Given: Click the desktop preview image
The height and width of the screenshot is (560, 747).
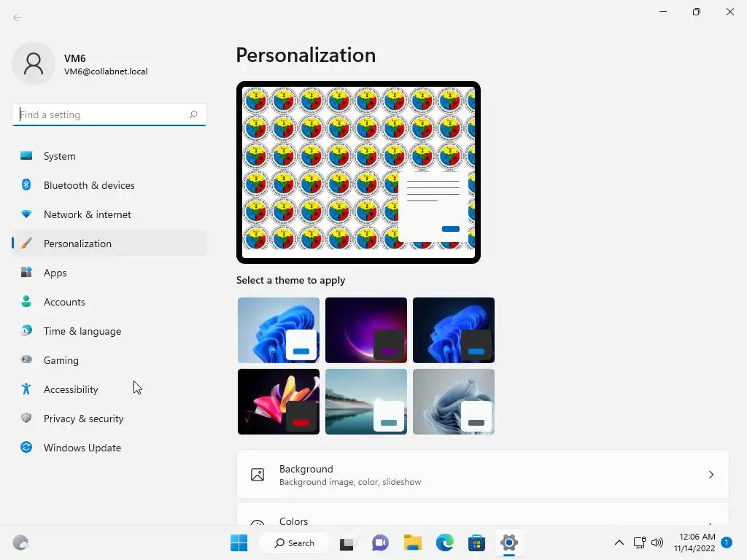Looking at the screenshot, I should [x=358, y=172].
